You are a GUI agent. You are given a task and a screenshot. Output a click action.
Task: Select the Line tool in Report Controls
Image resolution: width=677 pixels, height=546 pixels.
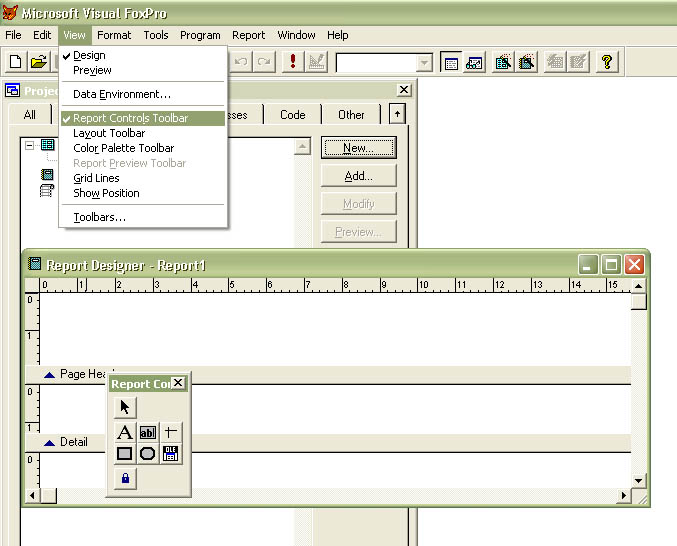pyautogui.click(x=171, y=432)
